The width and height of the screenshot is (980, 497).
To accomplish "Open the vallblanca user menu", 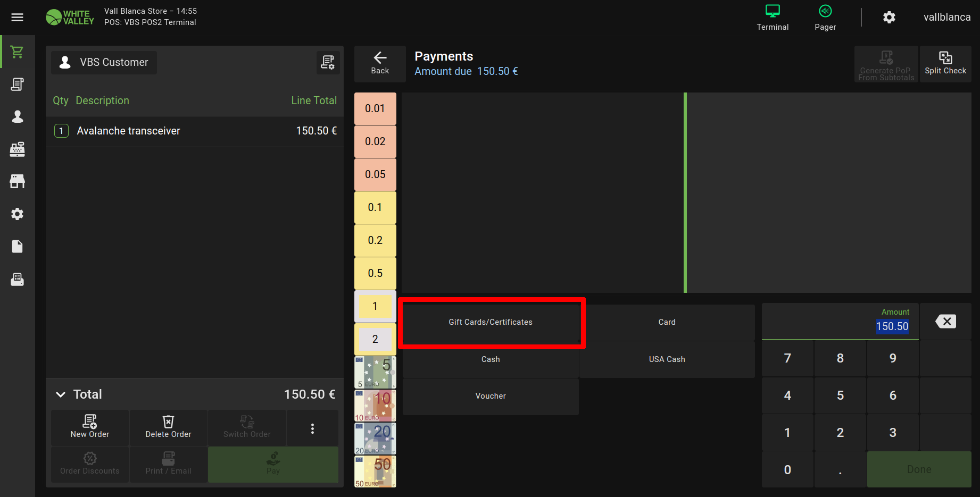I will click(x=946, y=18).
